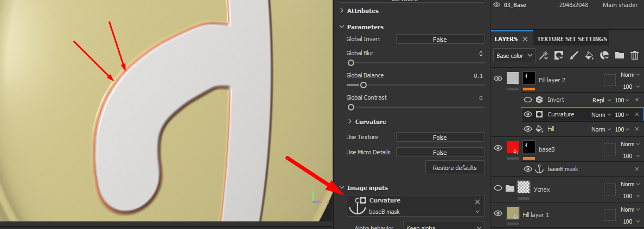Image resolution: width=644 pixels, height=229 pixels.
Task: Close the Layers tab
Action: (525, 39)
